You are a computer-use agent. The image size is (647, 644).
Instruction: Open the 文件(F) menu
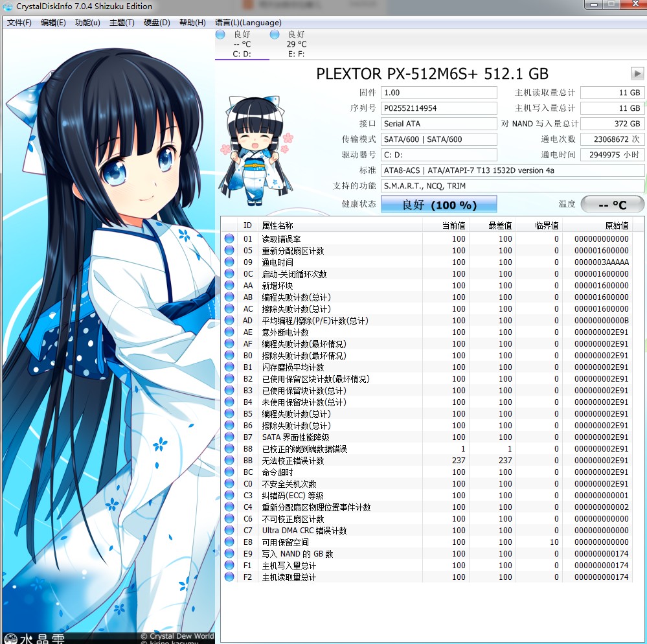pos(19,23)
